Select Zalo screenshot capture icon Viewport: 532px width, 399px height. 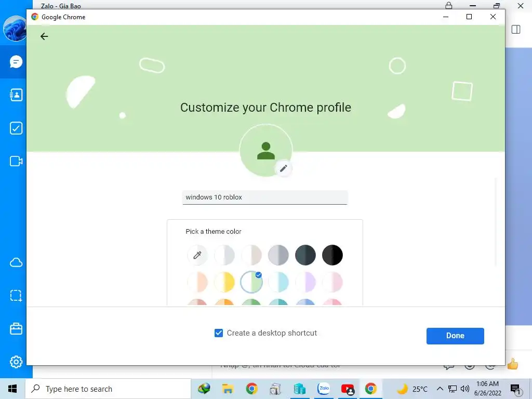[x=16, y=296]
